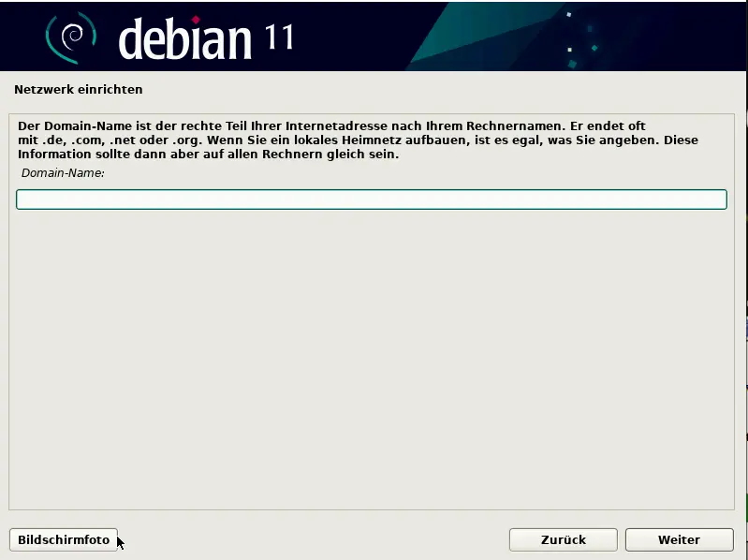The height and width of the screenshot is (560, 748).
Task: Click the empty panel area below the input field
Action: tap(371, 356)
